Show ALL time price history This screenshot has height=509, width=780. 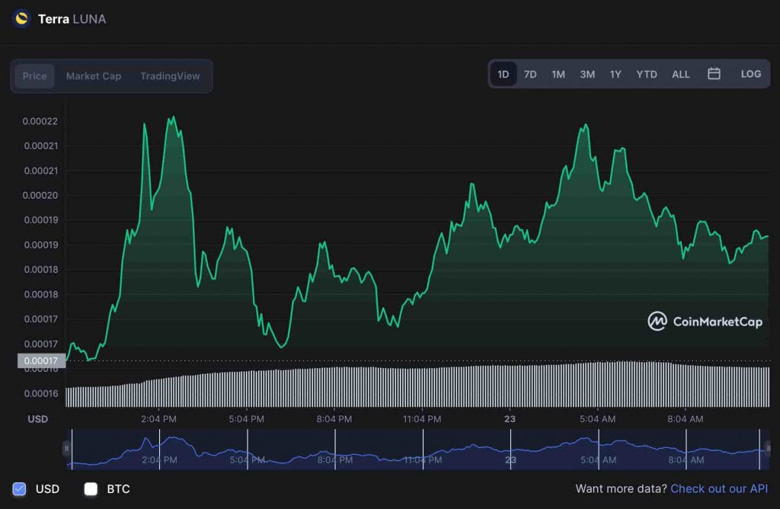click(x=680, y=74)
